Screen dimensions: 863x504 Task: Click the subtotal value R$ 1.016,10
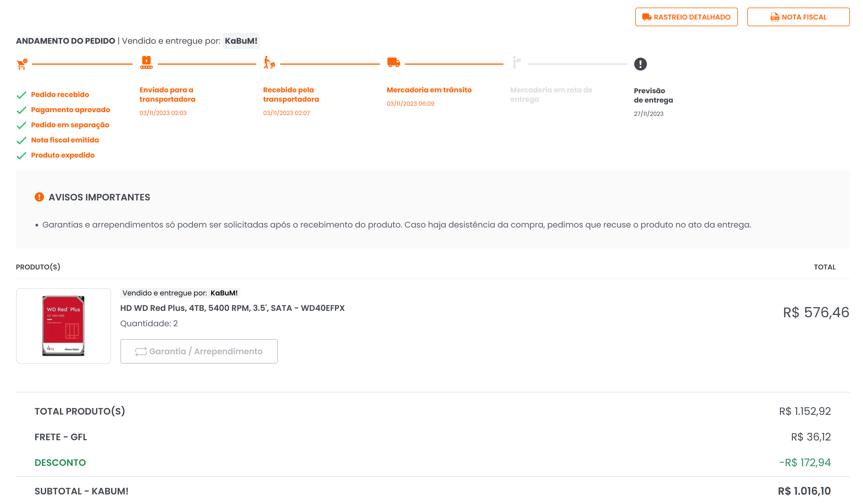(804, 491)
